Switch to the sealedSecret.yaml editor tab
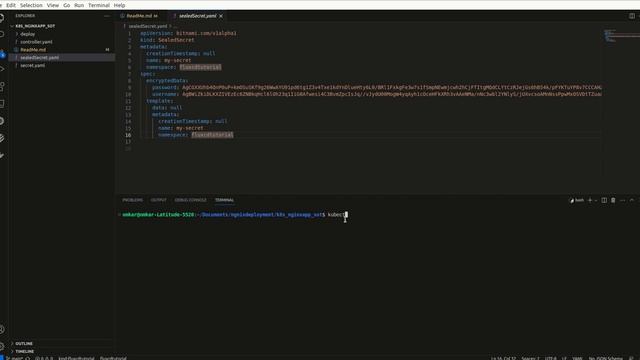 [x=197, y=16]
